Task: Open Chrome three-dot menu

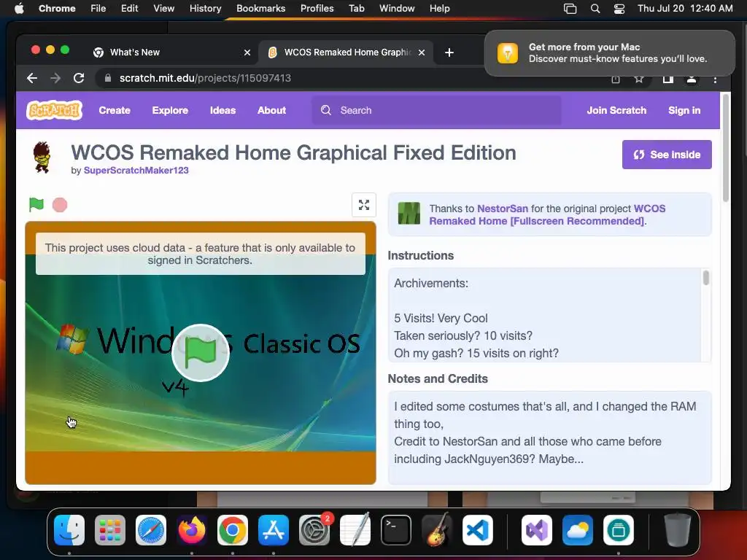Action: point(715,79)
